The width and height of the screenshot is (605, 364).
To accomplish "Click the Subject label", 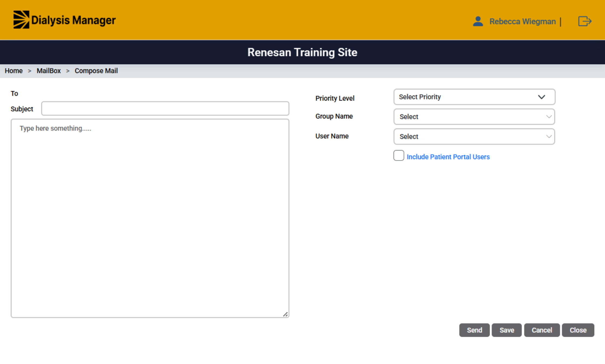I will [22, 109].
